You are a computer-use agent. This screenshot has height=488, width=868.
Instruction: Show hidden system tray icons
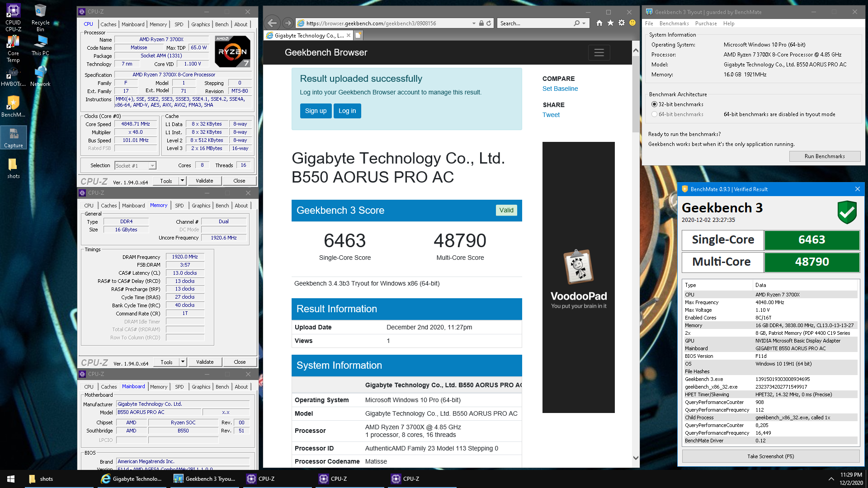point(831,479)
